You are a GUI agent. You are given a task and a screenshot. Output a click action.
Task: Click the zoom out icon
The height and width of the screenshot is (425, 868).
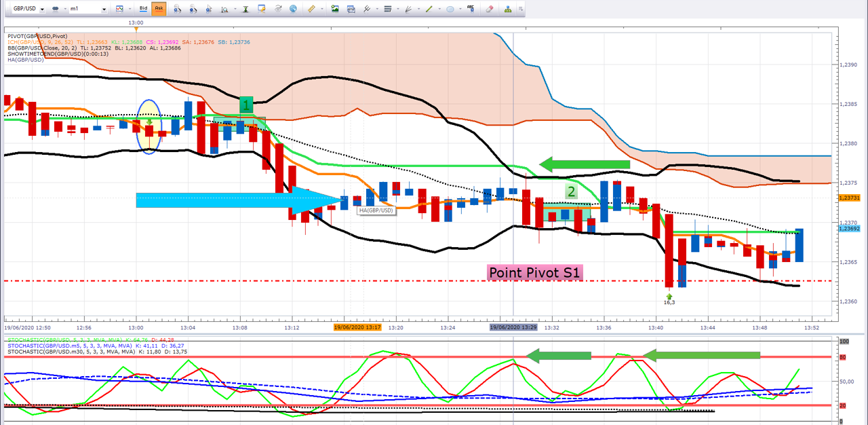point(193,10)
